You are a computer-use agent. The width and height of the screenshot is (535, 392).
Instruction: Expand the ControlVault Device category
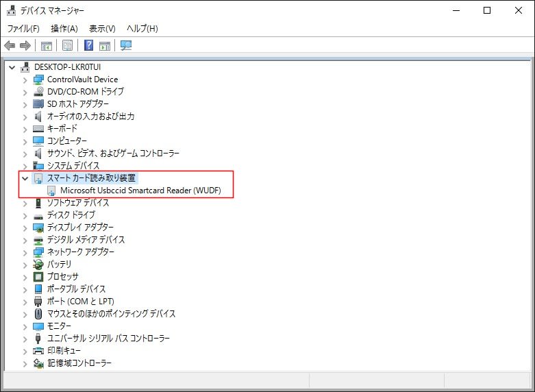click(x=25, y=80)
